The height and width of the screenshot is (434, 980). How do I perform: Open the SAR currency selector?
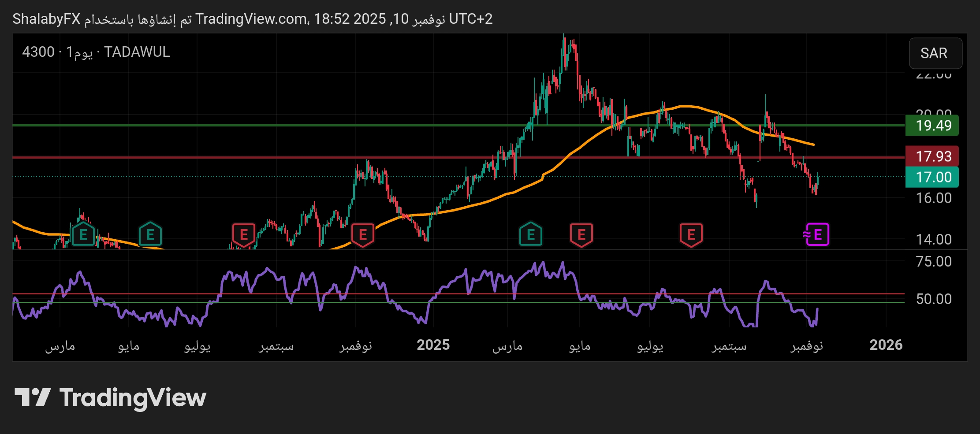[x=935, y=53]
